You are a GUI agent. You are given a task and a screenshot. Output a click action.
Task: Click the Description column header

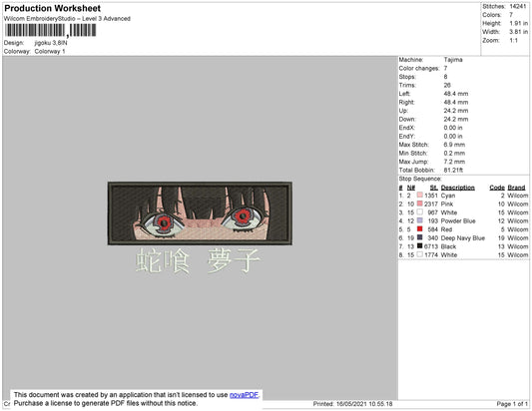pyautogui.click(x=457, y=188)
